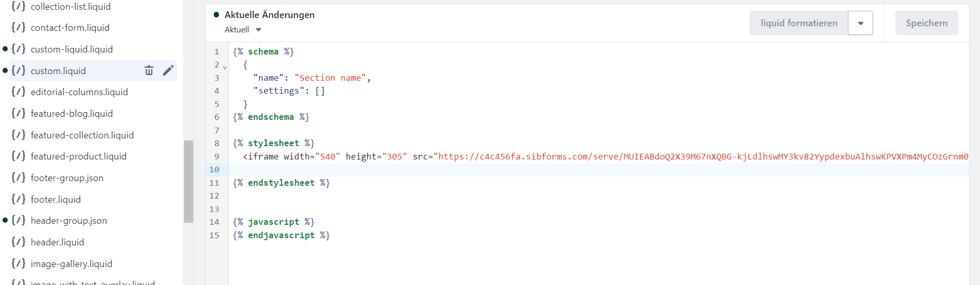Viewport: 980px width, 285px height.
Task: Click the file icon beside featured-blog.liquid
Action: pos(19,114)
